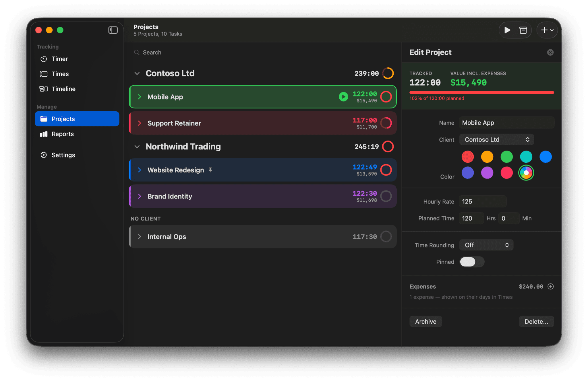Screen dimensions: 588x381
Task: Toggle the Pinned switch
Action: tap(472, 262)
